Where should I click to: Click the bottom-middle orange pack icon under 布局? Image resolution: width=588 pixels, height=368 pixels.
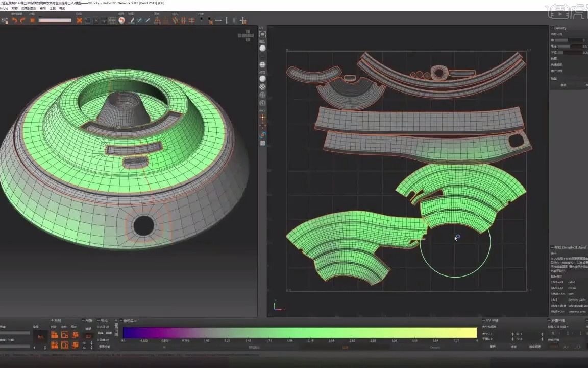pyautogui.click(x=64, y=344)
